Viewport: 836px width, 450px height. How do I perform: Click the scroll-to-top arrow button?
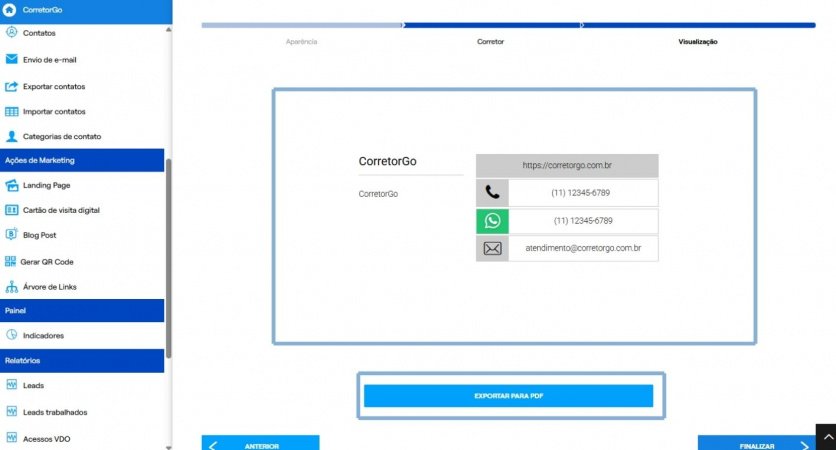point(826,437)
